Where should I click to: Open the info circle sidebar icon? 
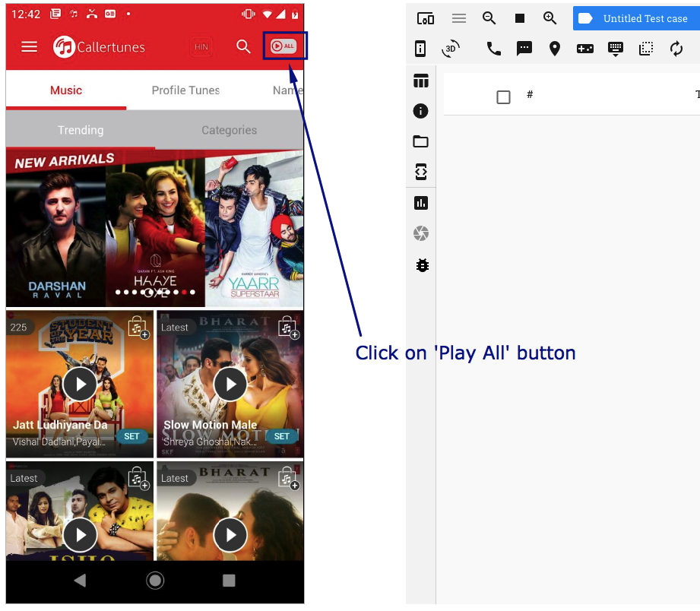(420, 111)
